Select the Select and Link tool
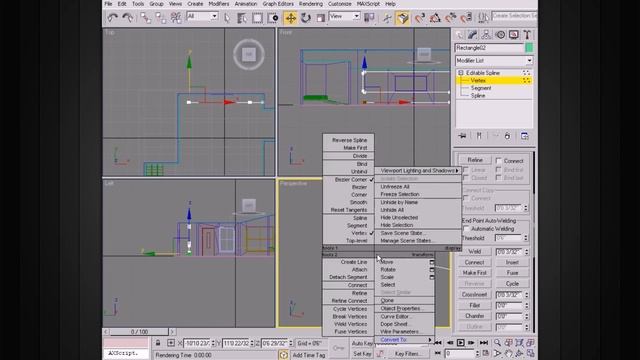Image resolution: width=640 pixels, height=360 pixels. click(x=145, y=18)
